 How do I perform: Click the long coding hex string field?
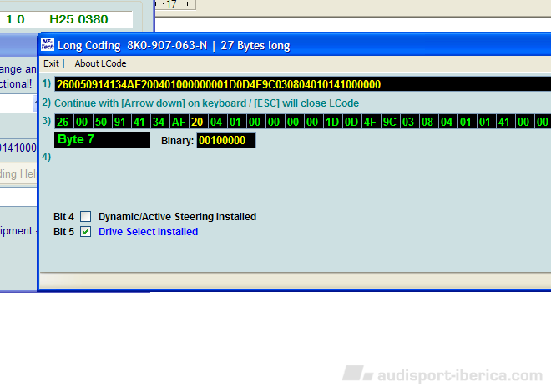point(302,84)
